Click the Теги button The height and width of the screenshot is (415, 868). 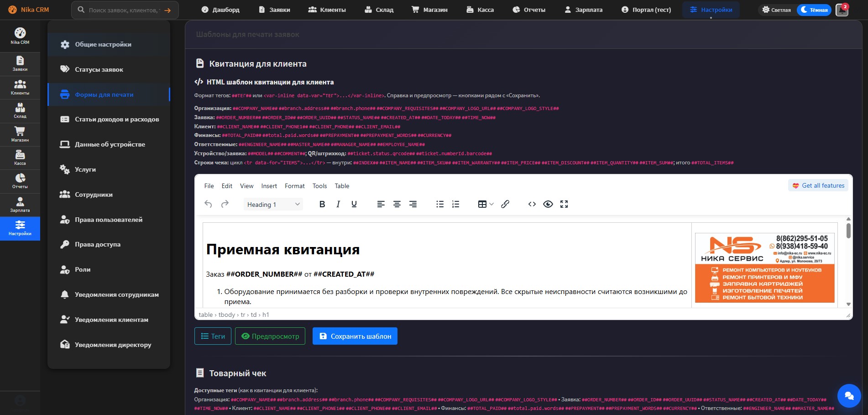pyautogui.click(x=213, y=336)
